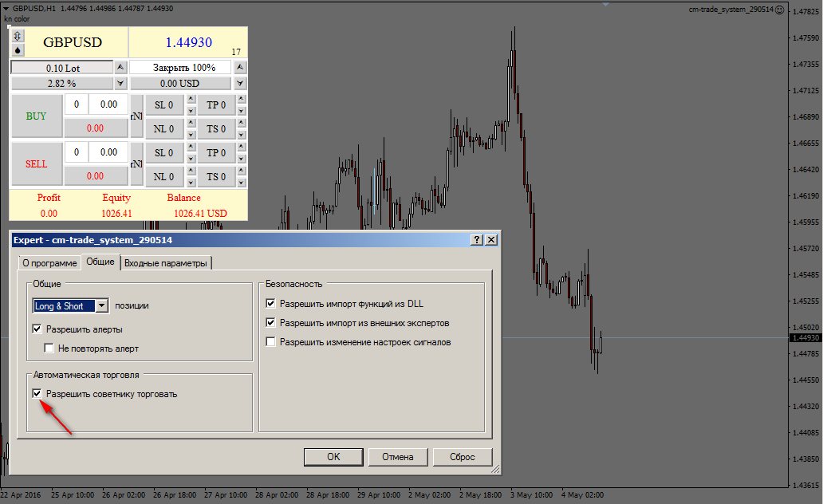The image size is (823, 504).
Task: Uncheck Разрешить импорт функций из DLL
Action: tap(271, 304)
